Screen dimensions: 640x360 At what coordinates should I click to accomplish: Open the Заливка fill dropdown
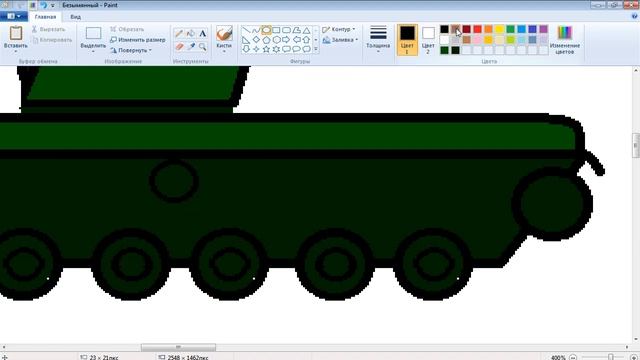[340, 40]
